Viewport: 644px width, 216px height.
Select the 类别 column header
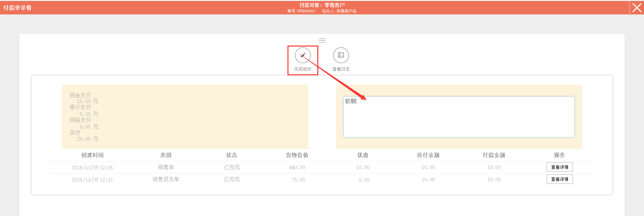pos(166,155)
